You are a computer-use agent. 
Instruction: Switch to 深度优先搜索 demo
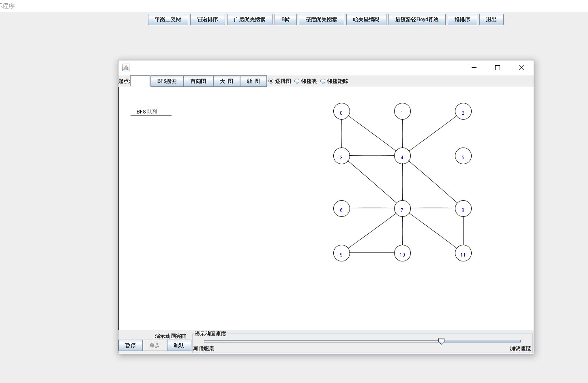pyautogui.click(x=321, y=19)
